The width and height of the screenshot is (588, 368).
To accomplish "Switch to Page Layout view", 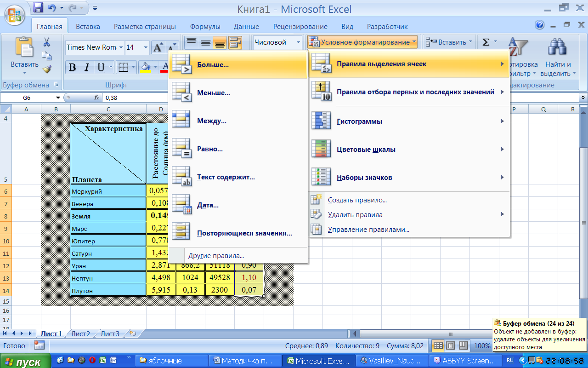I will tap(451, 345).
